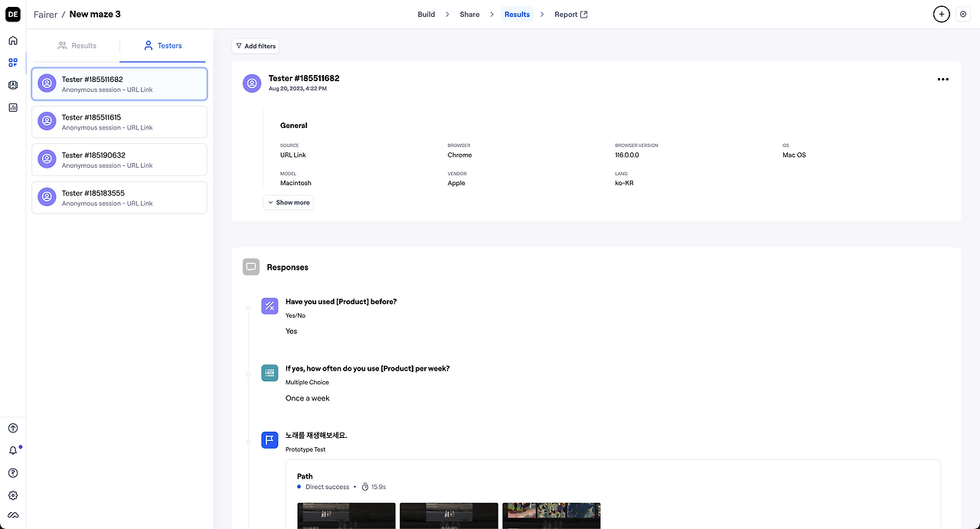Screen dimensions: 980x529
Task: Select Tester #185511682 in the list
Action: (119, 84)
